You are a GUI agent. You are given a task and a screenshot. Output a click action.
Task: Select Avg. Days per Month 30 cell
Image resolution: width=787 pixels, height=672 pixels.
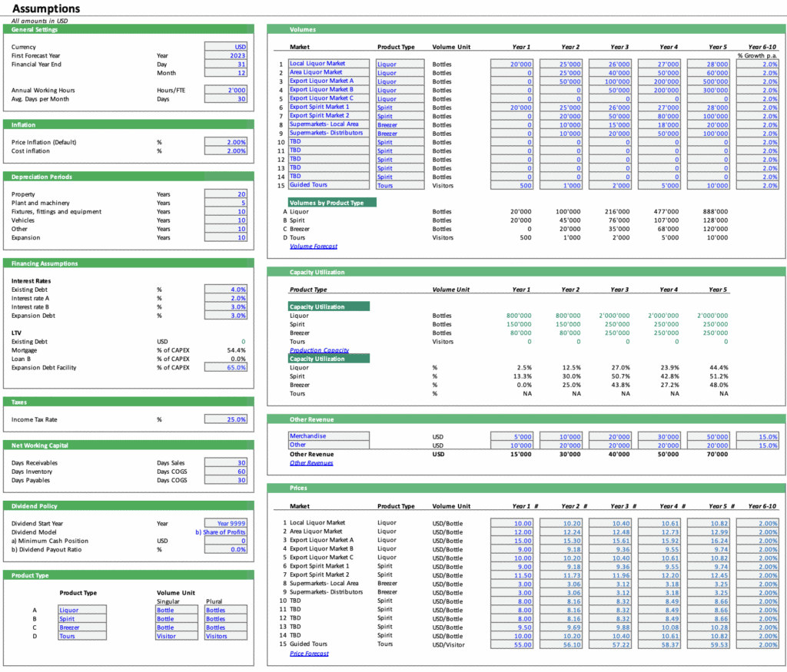click(226, 99)
